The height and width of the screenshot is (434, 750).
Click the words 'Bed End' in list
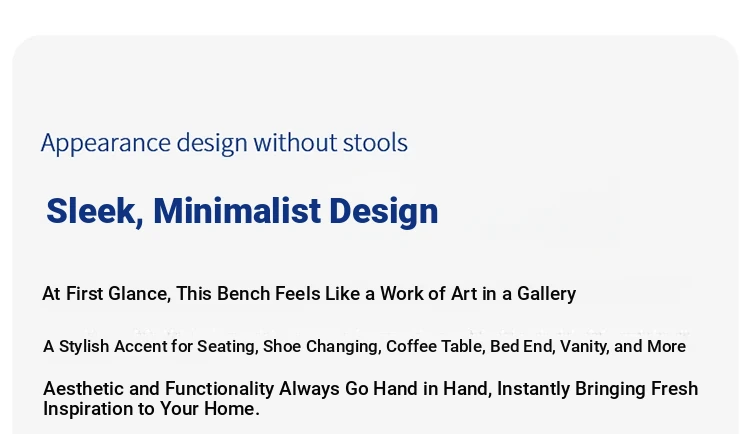coord(522,346)
